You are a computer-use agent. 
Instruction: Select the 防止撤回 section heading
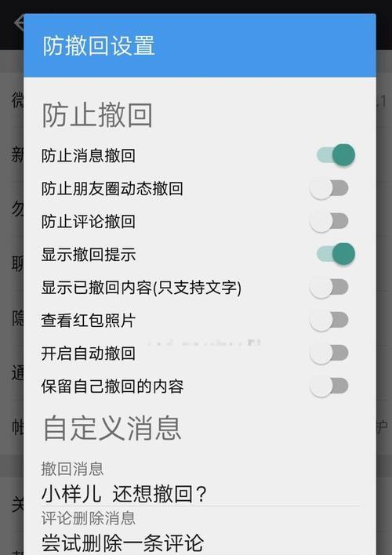(97, 115)
